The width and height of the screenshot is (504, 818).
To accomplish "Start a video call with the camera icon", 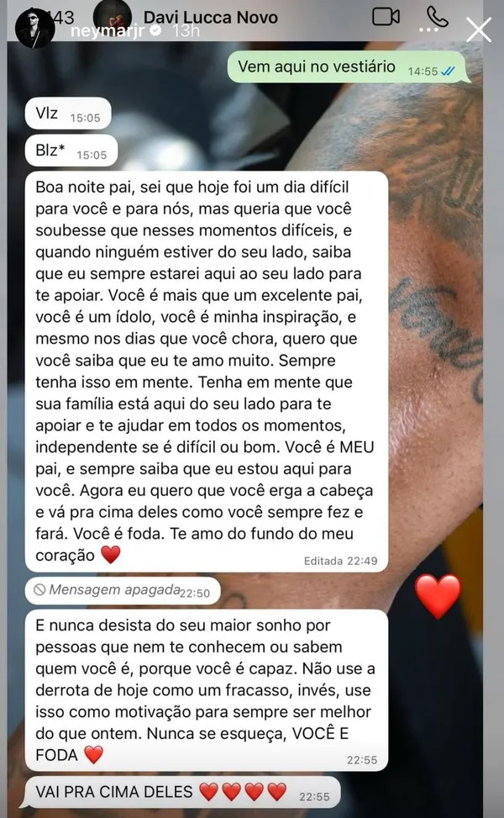I will tap(386, 17).
